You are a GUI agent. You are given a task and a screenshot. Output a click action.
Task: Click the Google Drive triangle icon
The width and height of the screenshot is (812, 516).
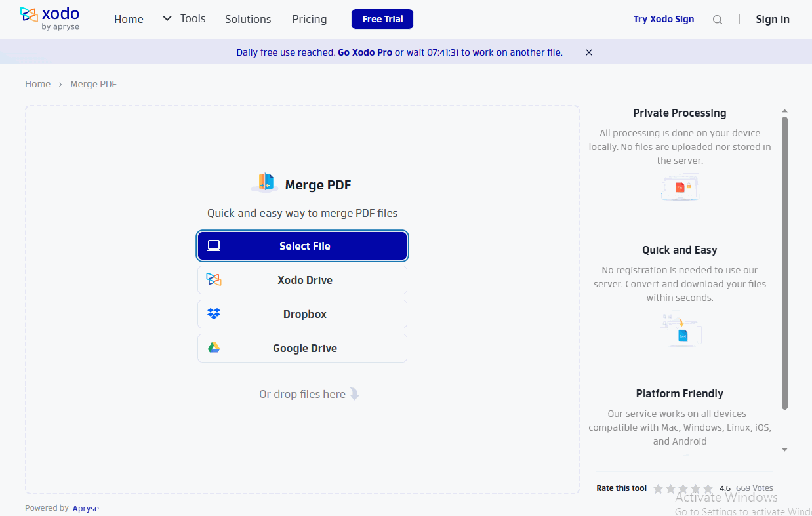point(213,347)
